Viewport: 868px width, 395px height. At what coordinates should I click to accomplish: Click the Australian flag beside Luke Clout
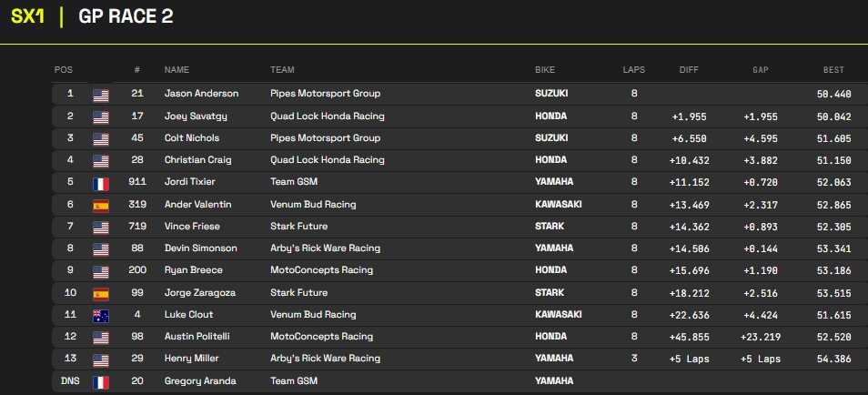point(100,315)
